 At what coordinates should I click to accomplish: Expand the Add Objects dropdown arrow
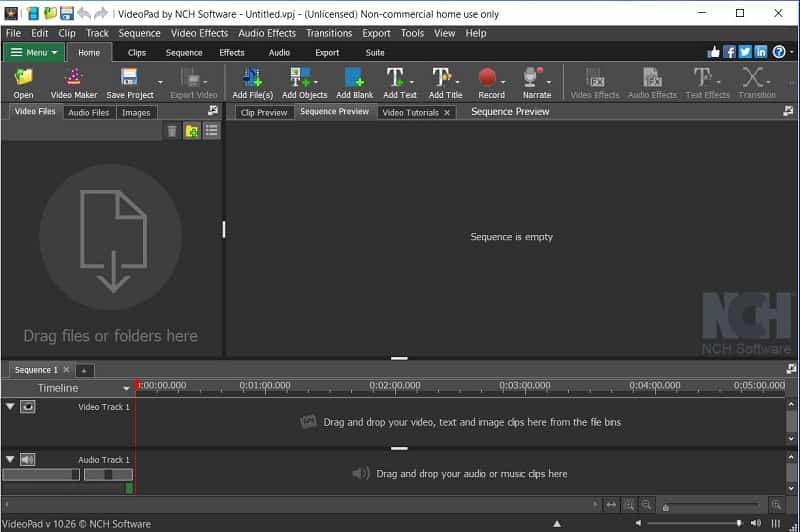click(x=316, y=82)
